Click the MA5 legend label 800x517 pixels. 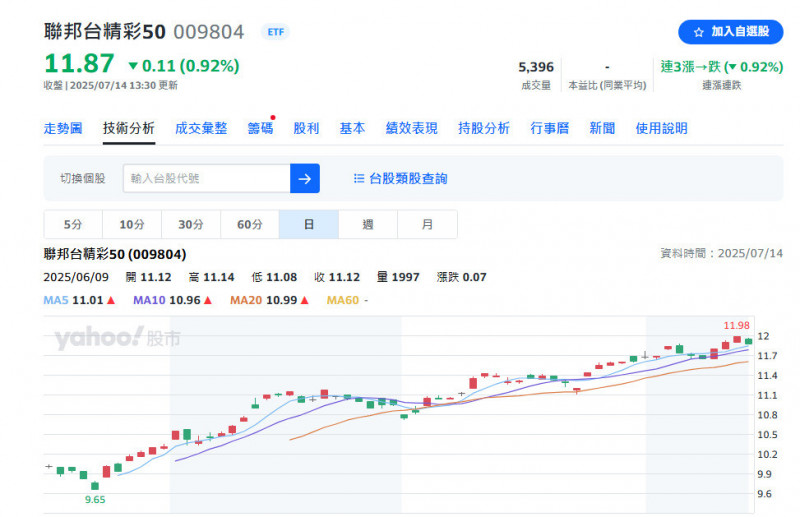point(56,300)
